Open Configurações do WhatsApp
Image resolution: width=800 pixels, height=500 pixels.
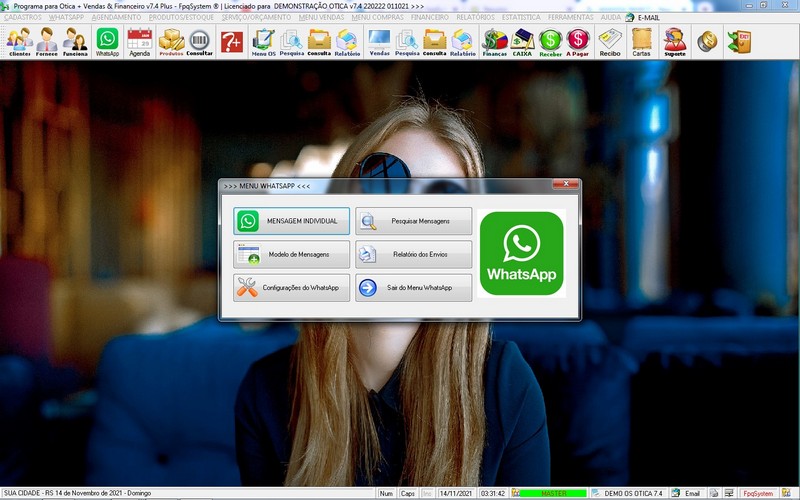pos(291,288)
